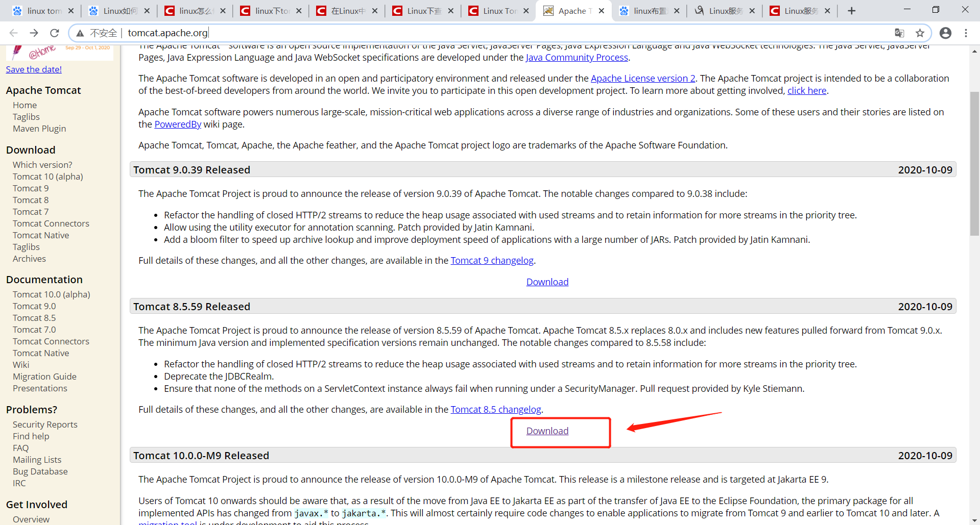Open Tomcat Native under Download
The width and height of the screenshot is (980, 525).
tap(41, 235)
